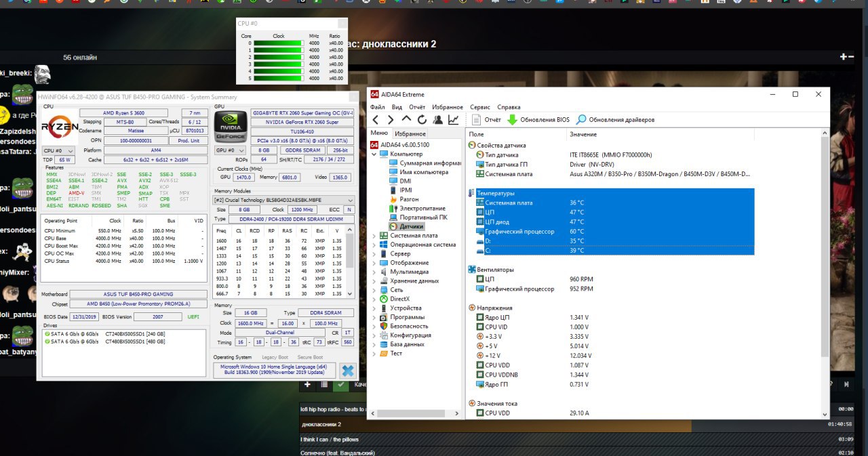868x456 pixels.
Task: Expand the Мультимедиа tree node
Action: click(x=374, y=272)
